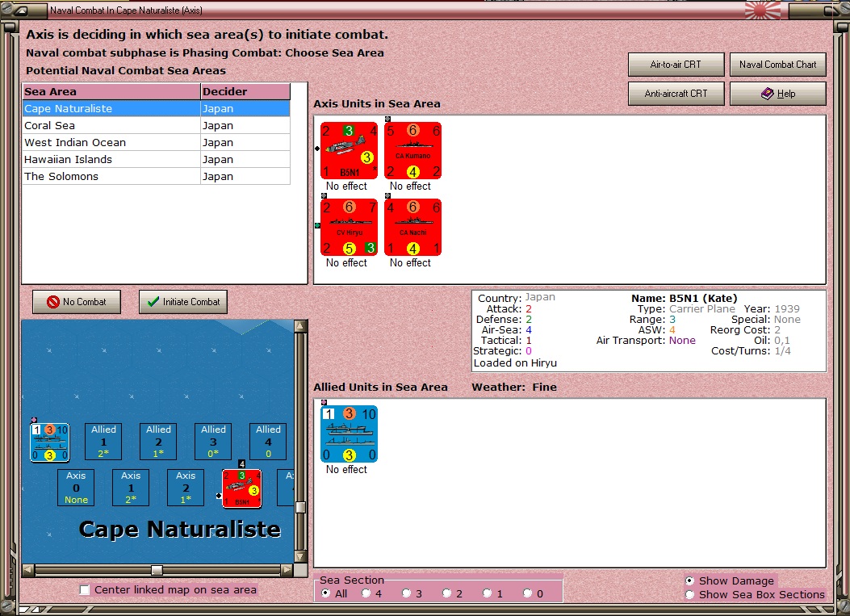
Task: Click the 'Weather: Fine' label
Action: point(514,388)
